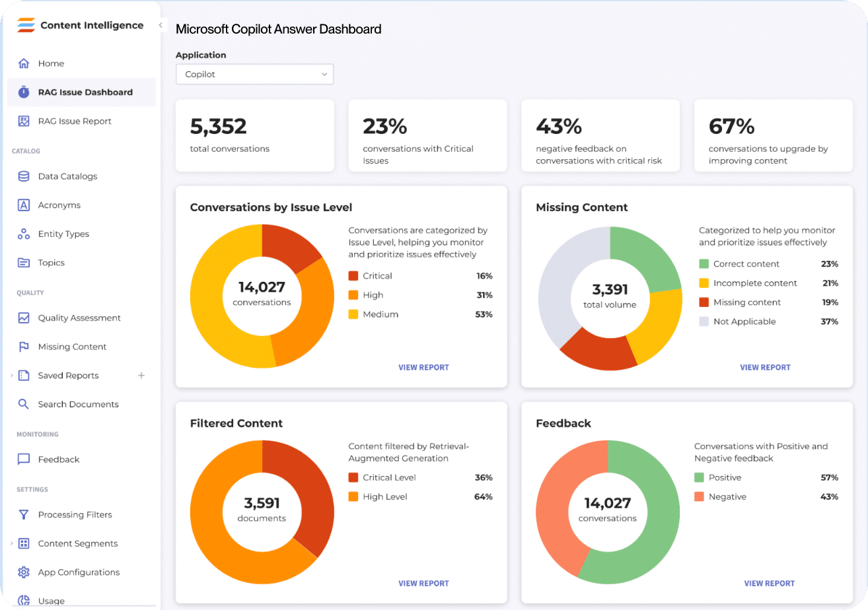Click the Saved Reports document icon
Image resolution: width=868 pixels, height=610 pixels.
[24, 376]
